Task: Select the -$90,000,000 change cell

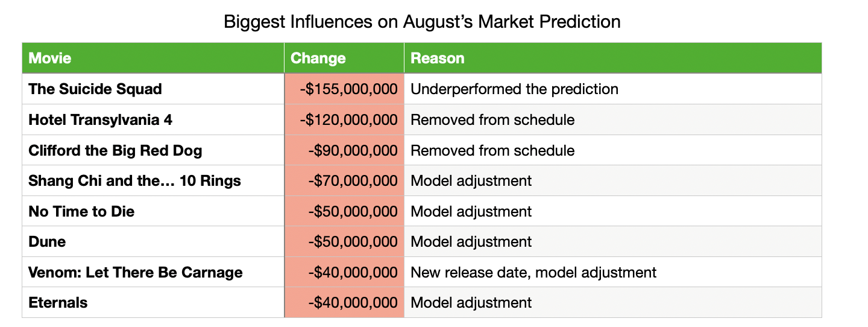Action: [353, 150]
